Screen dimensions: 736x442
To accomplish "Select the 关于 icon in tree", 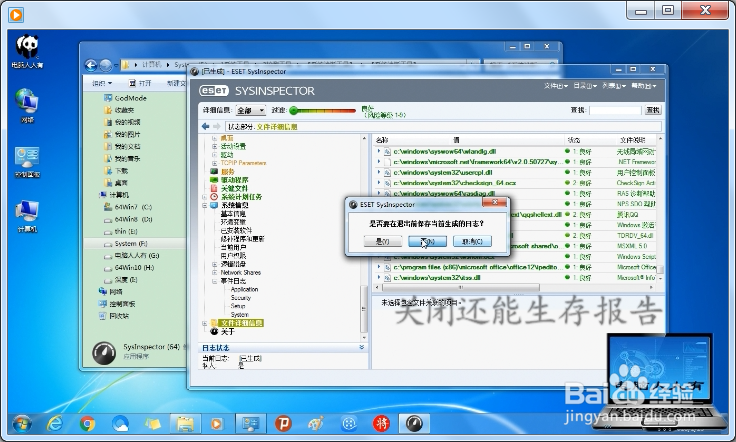I will 214,331.
